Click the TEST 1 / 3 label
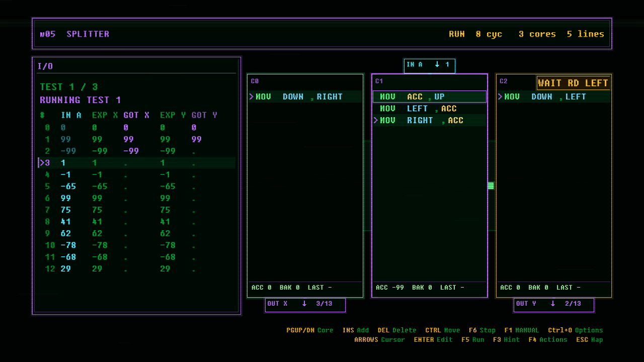The width and height of the screenshot is (644, 362). [69, 87]
